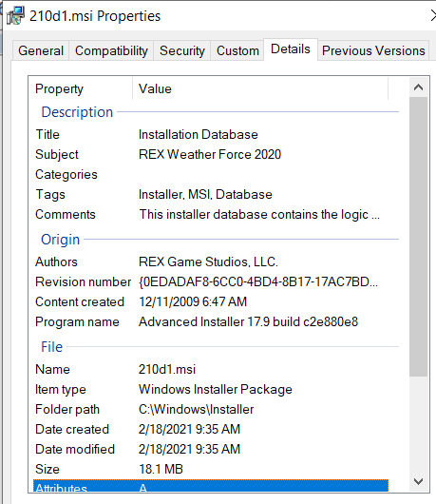Click the 'Program name' property label
Image resolution: width=436 pixels, height=504 pixels.
[x=77, y=321]
